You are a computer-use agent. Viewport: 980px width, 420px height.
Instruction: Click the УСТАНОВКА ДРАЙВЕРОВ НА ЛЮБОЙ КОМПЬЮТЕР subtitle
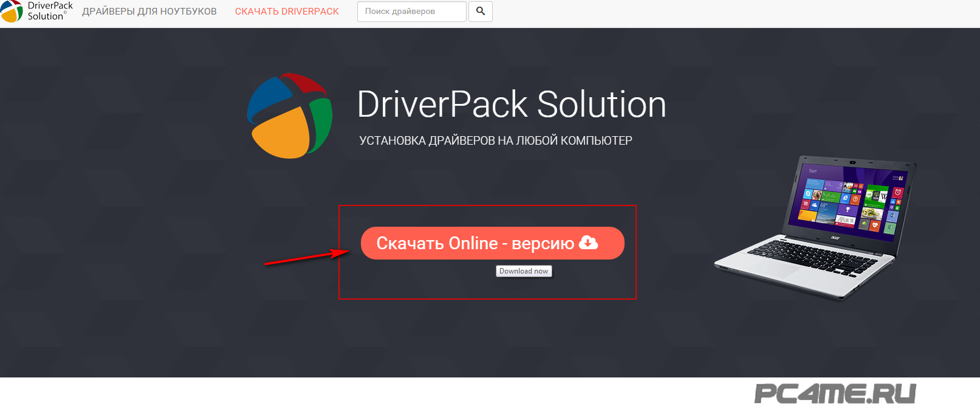click(x=496, y=140)
